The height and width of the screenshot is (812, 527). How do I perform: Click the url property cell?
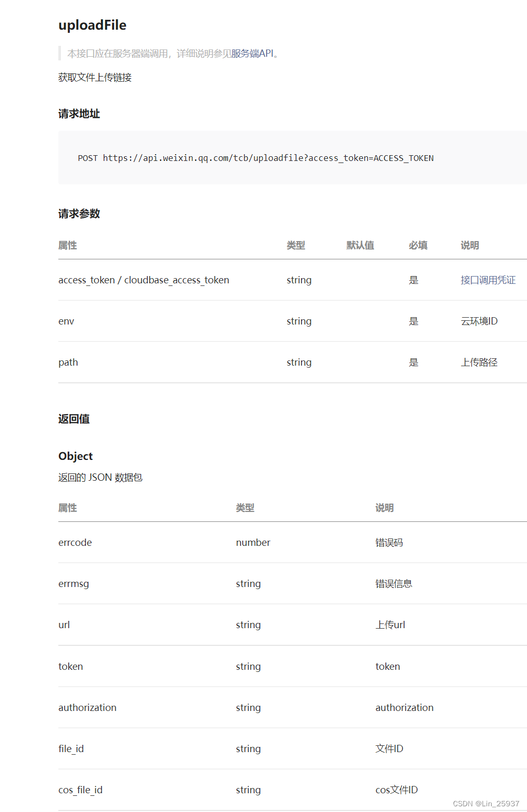pyautogui.click(x=64, y=625)
